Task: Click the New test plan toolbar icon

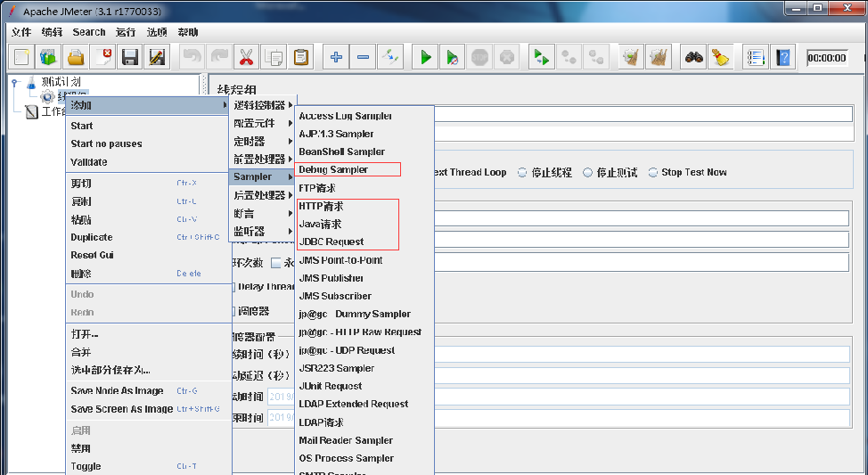Action: 21,57
